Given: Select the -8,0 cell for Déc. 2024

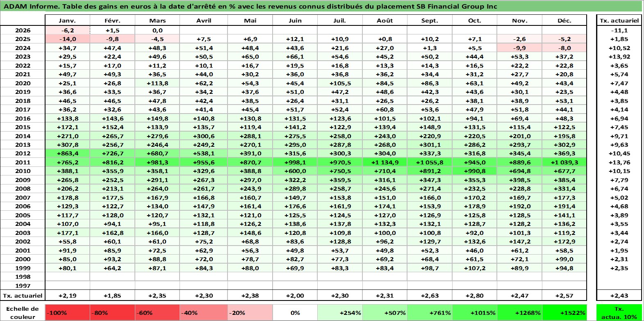Looking at the screenshot, I should click(x=564, y=48).
